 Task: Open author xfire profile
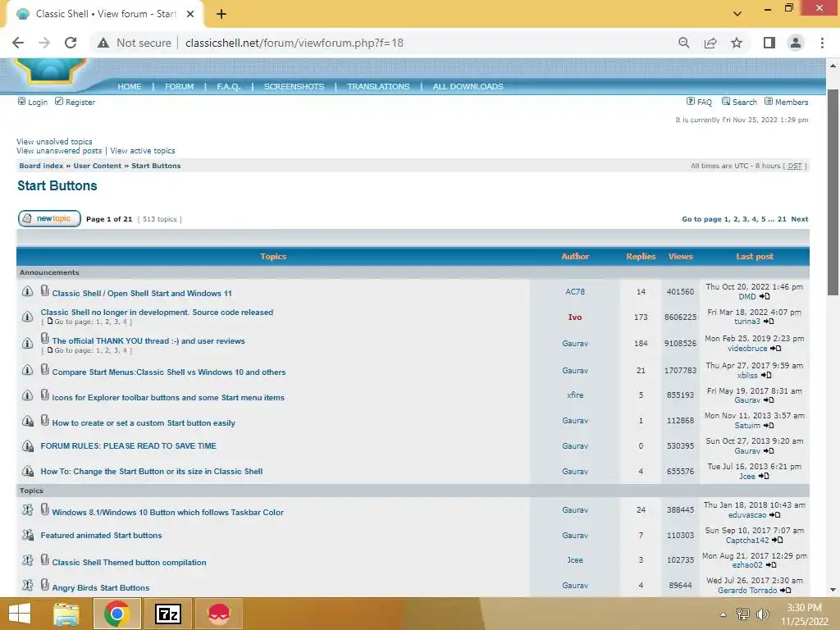pos(575,395)
